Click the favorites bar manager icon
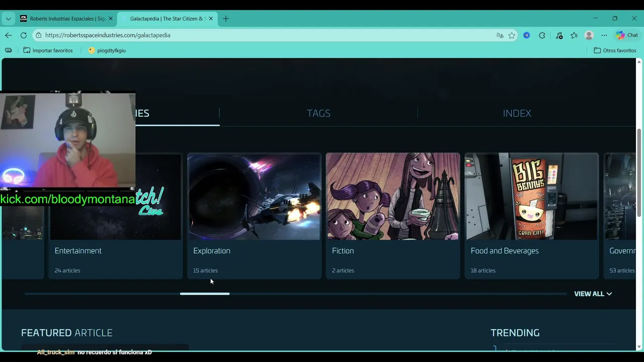The height and width of the screenshot is (362, 644). click(x=9, y=50)
